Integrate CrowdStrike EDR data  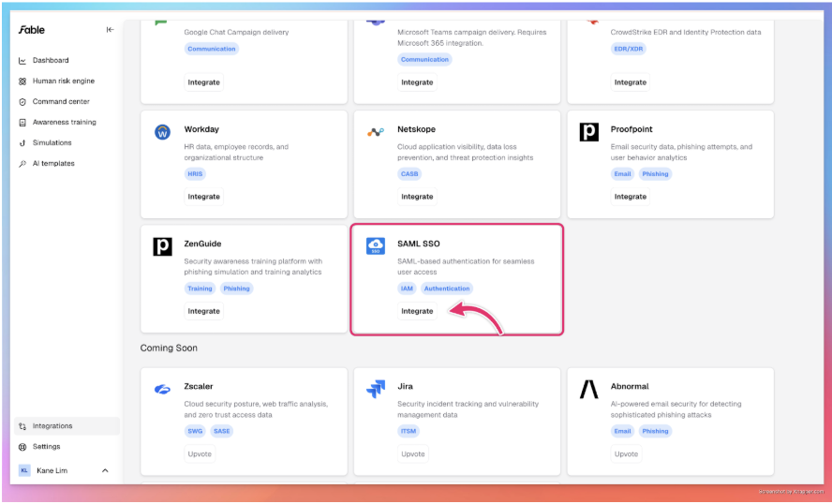tap(631, 82)
